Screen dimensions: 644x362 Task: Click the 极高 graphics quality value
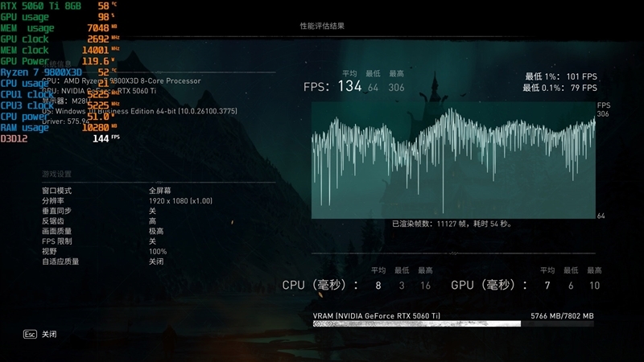pos(156,231)
